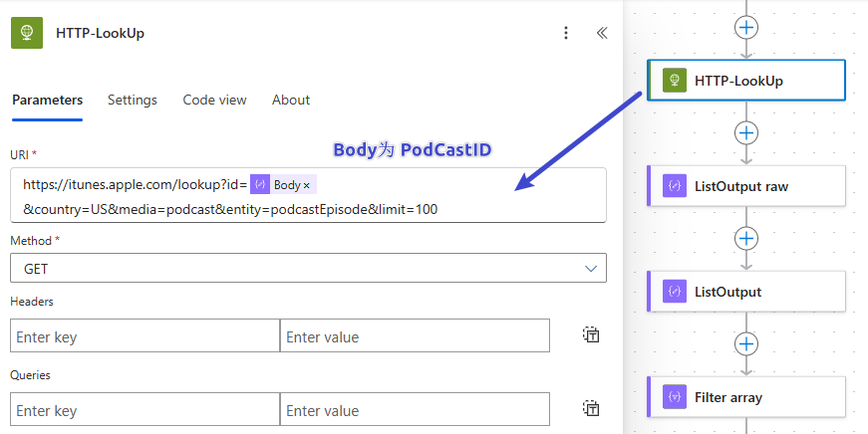The width and height of the screenshot is (868, 434).
Task: Expand the Method dropdown
Action: pos(592,269)
